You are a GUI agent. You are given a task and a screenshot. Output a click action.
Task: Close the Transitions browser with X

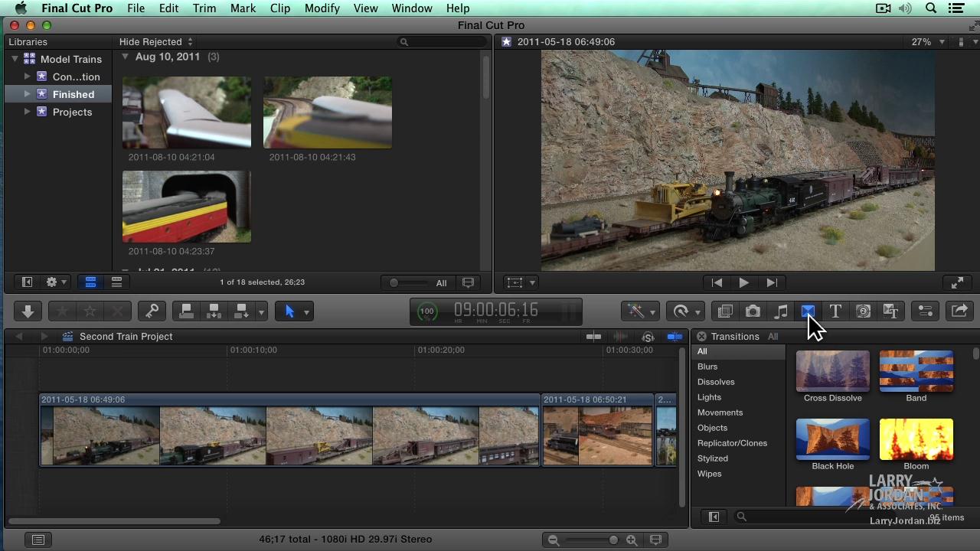pos(701,337)
